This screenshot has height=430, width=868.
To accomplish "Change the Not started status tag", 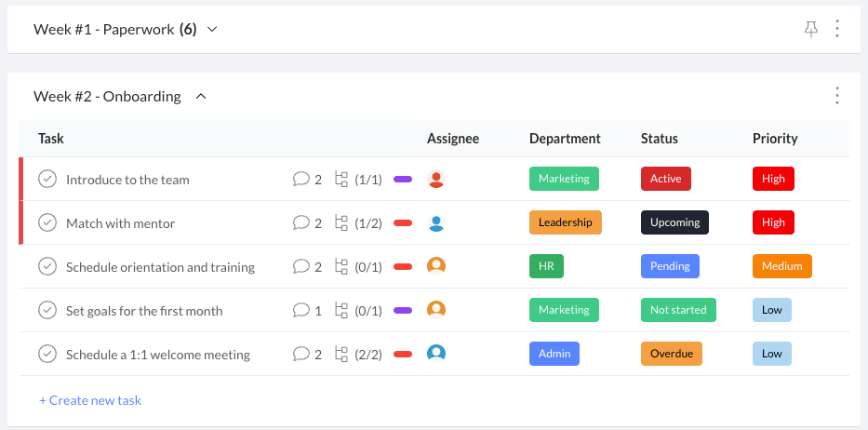I will tap(679, 310).
